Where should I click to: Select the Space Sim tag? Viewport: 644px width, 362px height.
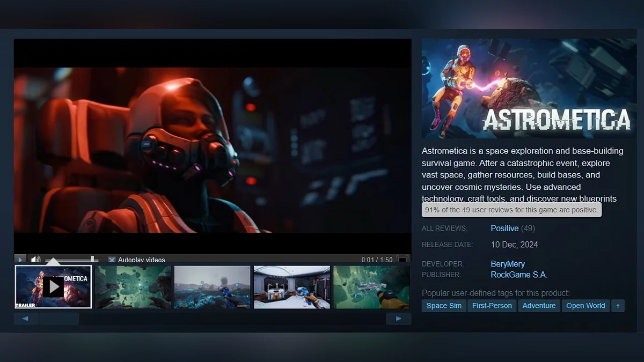coord(444,306)
